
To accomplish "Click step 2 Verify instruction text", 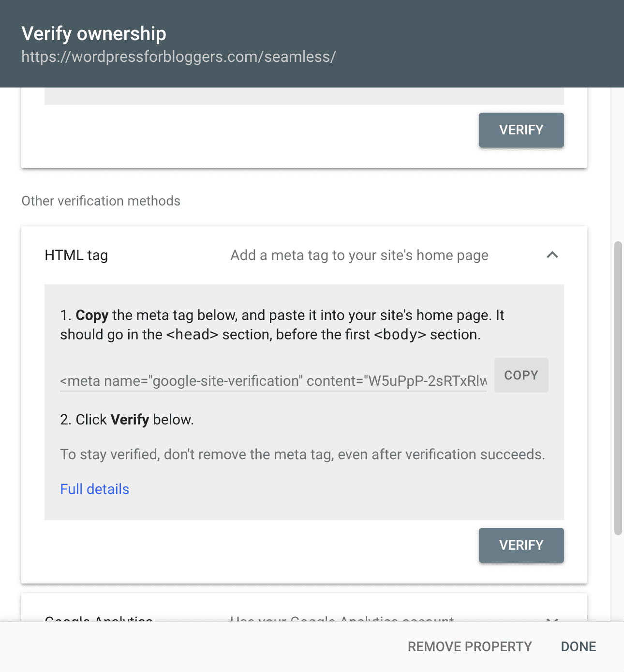I will 126,420.
